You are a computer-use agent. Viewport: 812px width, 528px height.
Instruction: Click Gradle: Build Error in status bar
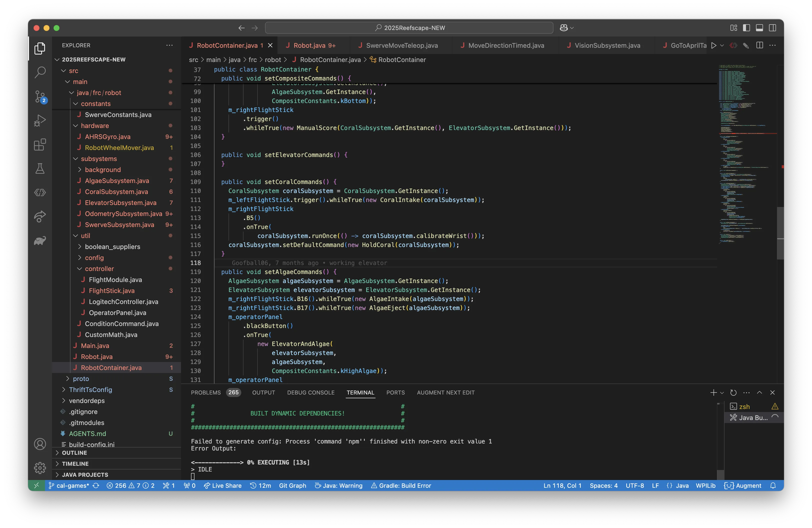[401, 485]
